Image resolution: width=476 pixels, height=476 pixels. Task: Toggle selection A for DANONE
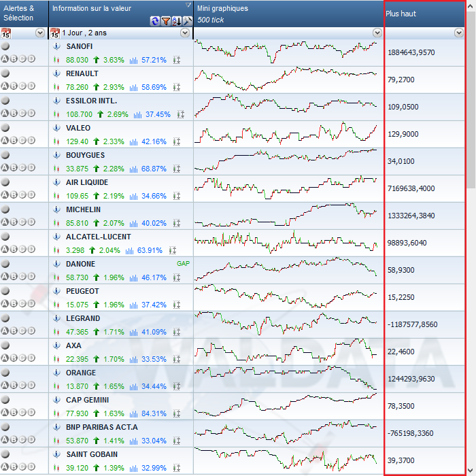(x=5, y=276)
